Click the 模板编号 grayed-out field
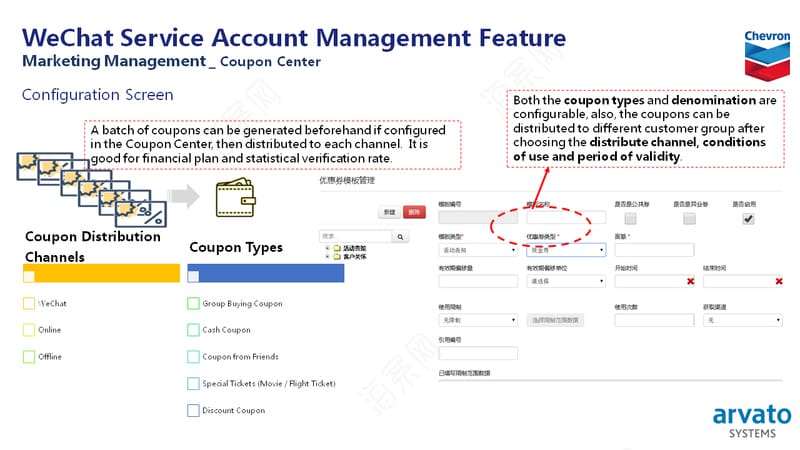The width and height of the screenshot is (800, 450). tap(478, 218)
